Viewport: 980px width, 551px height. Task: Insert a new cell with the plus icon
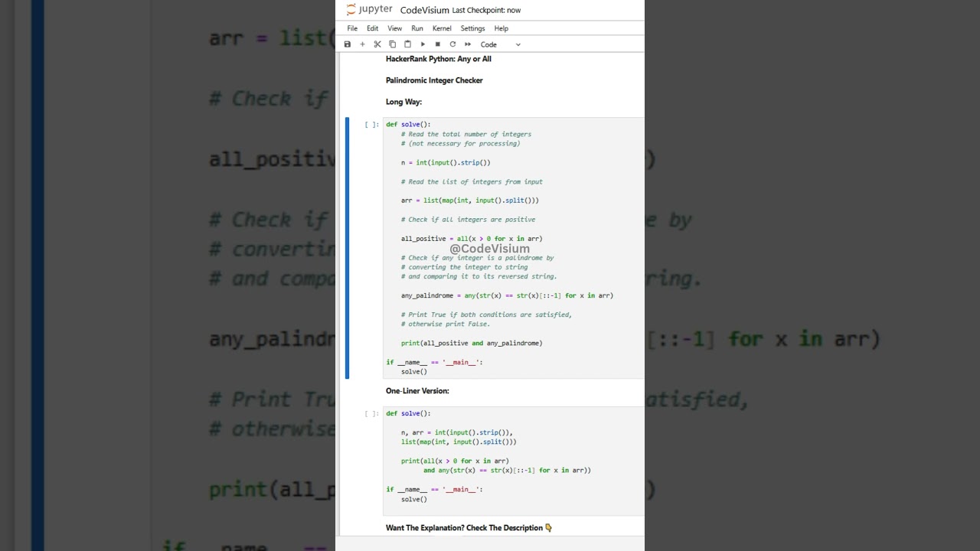tap(362, 44)
